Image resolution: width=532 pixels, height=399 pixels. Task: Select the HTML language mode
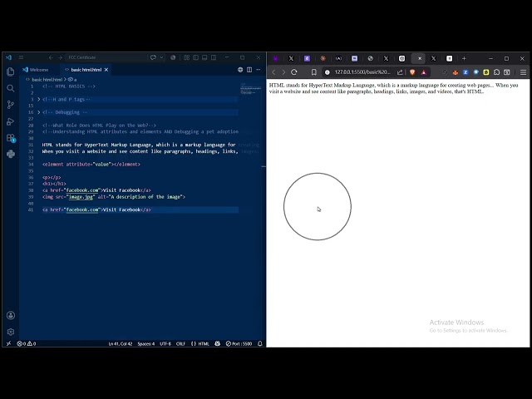pos(200,343)
